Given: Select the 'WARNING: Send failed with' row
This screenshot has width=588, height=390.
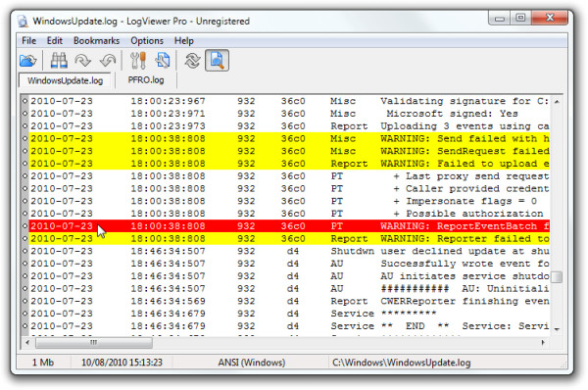Looking at the screenshot, I should [x=289, y=139].
